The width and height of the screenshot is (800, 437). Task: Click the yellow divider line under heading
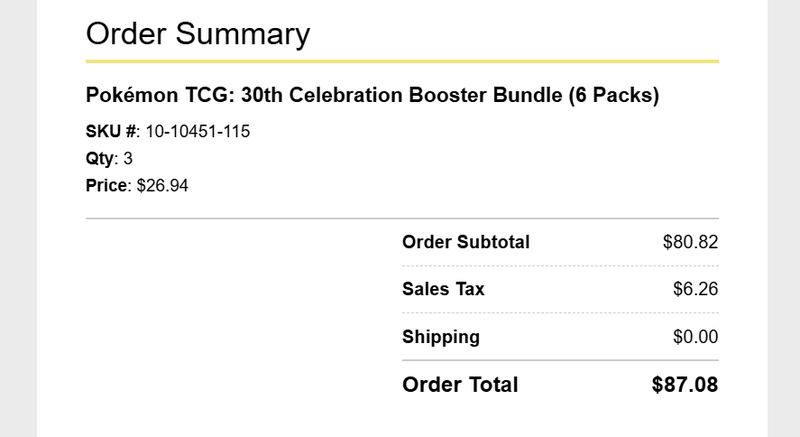pyautogui.click(x=402, y=62)
